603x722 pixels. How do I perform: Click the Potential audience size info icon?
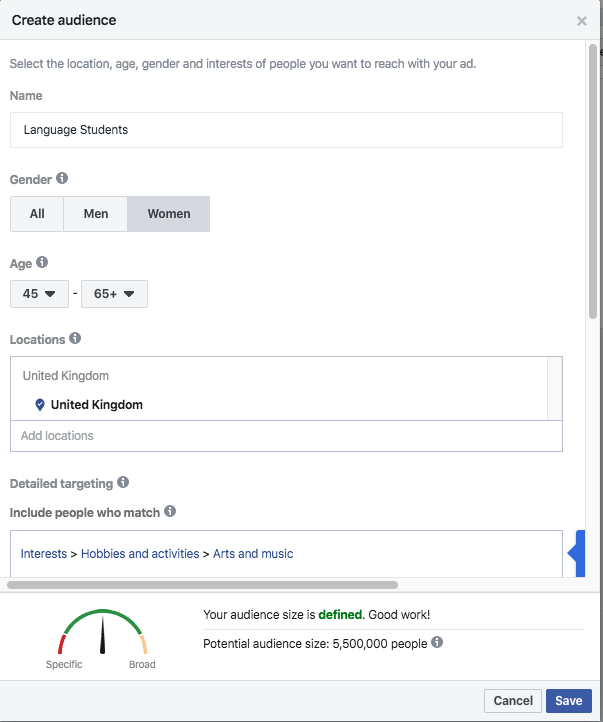[437, 643]
